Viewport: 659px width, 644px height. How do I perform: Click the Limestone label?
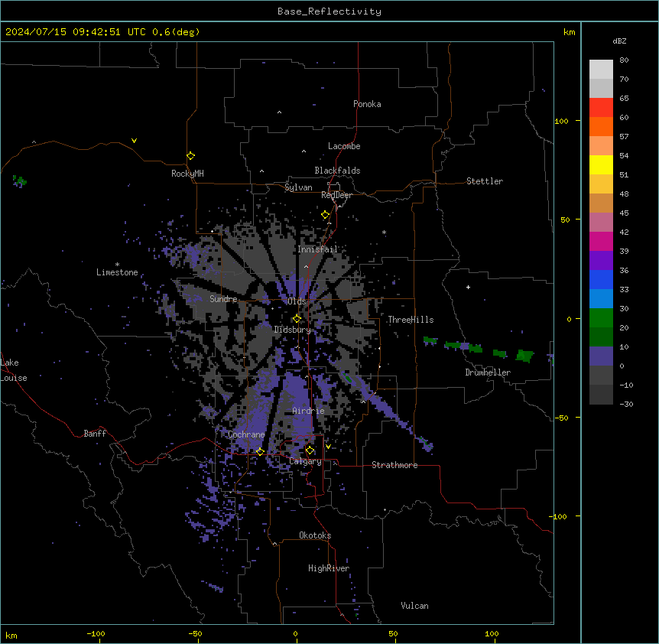[117, 272]
